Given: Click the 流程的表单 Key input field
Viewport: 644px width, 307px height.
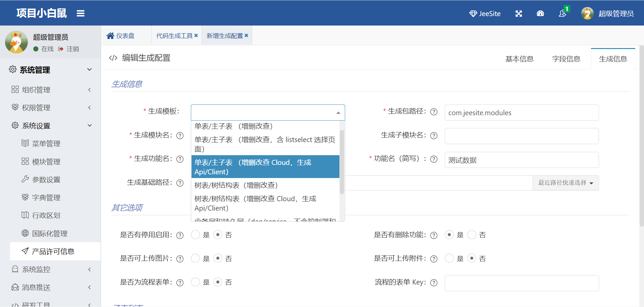Looking at the screenshot, I should point(522,283).
